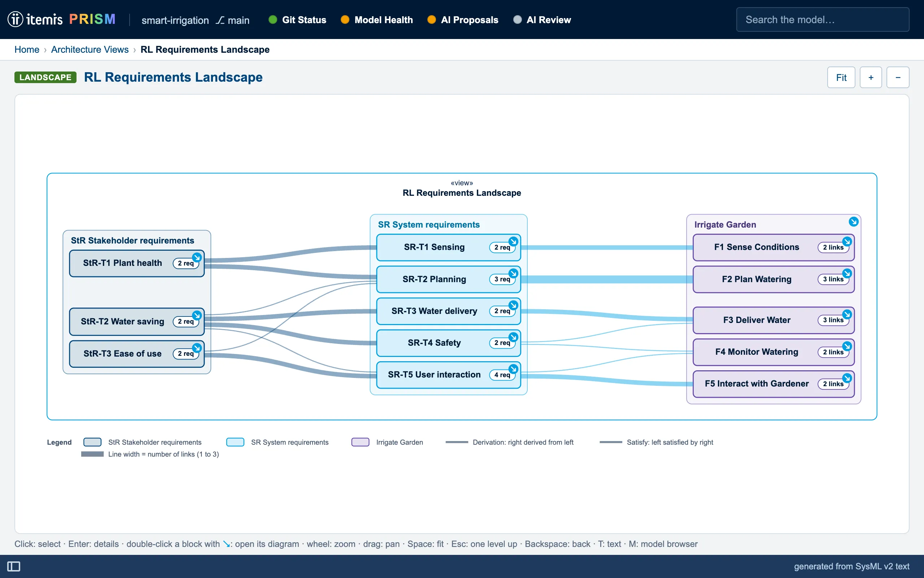Click the 3 links badge on F2
This screenshot has height=578, width=924.
(x=833, y=279)
